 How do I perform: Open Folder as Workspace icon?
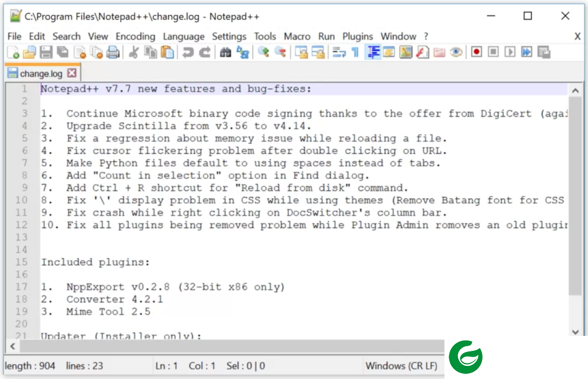point(439,52)
